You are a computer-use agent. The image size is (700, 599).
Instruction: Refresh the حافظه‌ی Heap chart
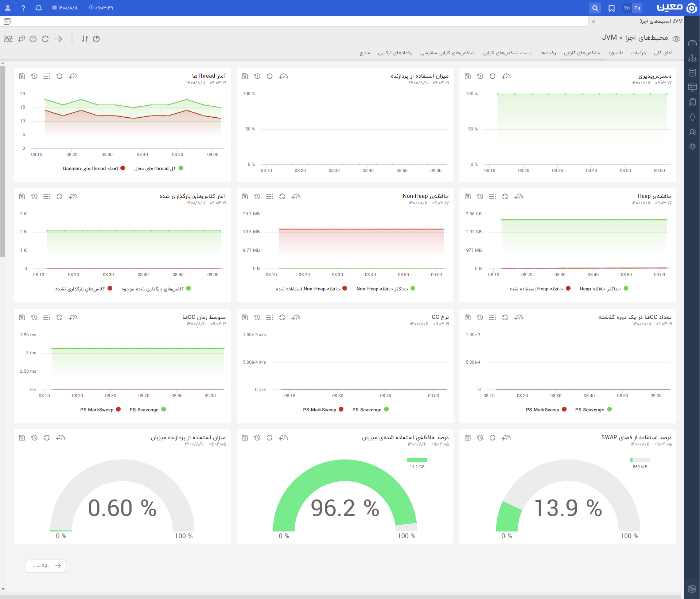click(505, 196)
